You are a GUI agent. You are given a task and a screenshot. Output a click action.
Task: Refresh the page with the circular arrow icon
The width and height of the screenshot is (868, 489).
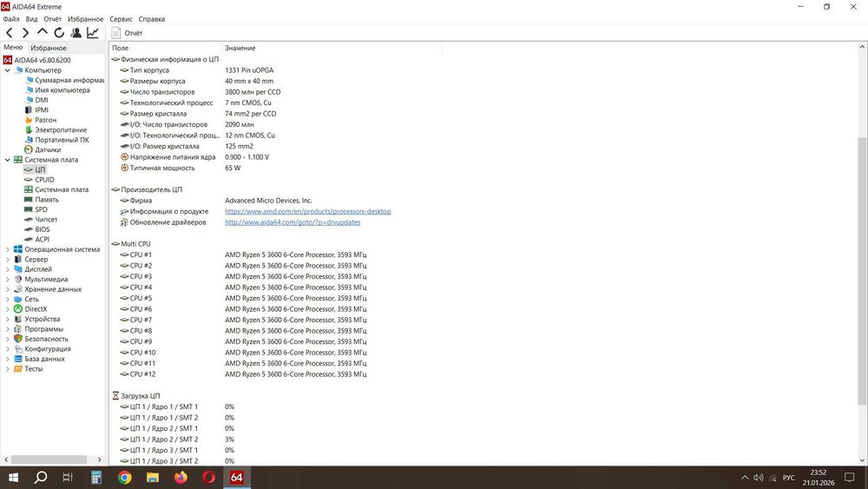coord(59,33)
